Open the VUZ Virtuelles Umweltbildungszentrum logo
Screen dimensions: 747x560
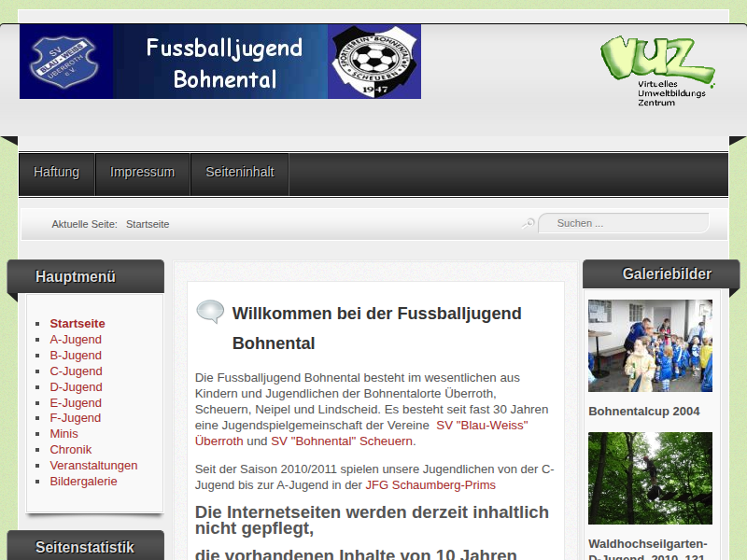coord(656,70)
